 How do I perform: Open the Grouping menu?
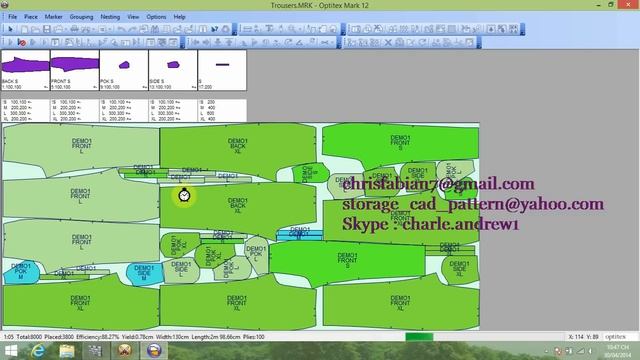(x=81, y=17)
